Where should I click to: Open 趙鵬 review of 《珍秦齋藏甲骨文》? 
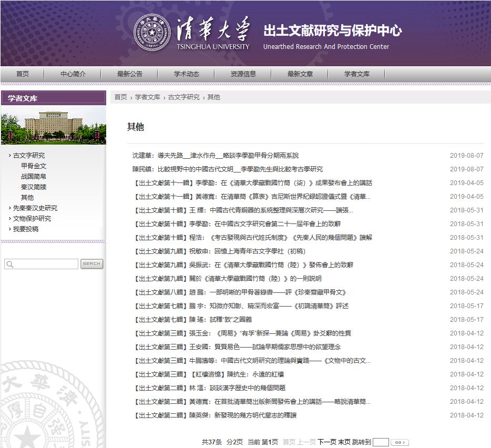(240, 292)
